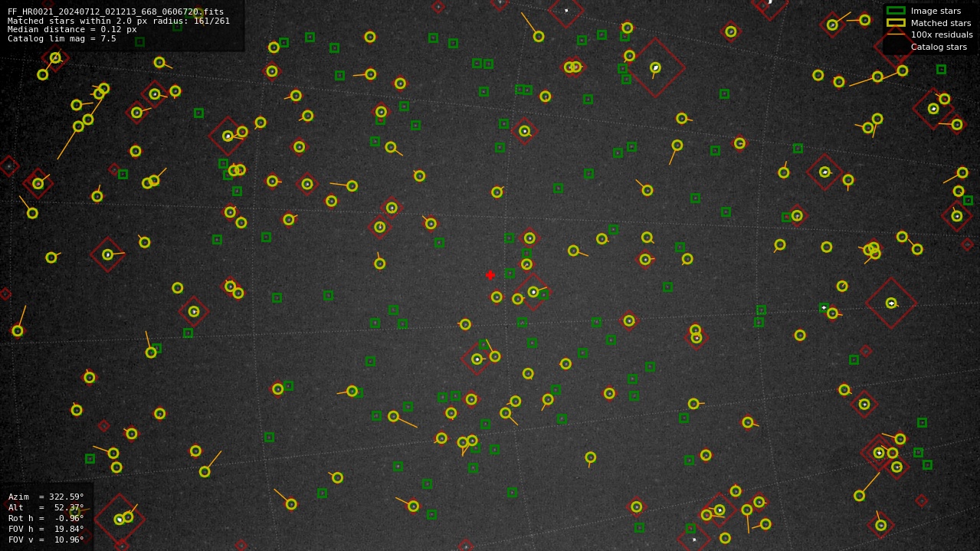Viewport: 980px width, 551px height.
Task: Select the 'Image stars' legend label
Action: coord(936,11)
